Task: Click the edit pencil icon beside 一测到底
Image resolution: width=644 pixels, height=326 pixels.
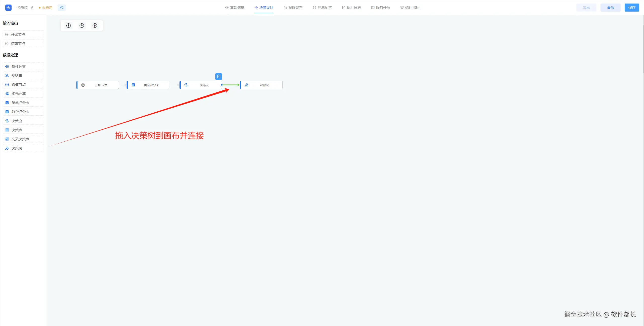Action: pyautogui.click(x=32, y=8)
